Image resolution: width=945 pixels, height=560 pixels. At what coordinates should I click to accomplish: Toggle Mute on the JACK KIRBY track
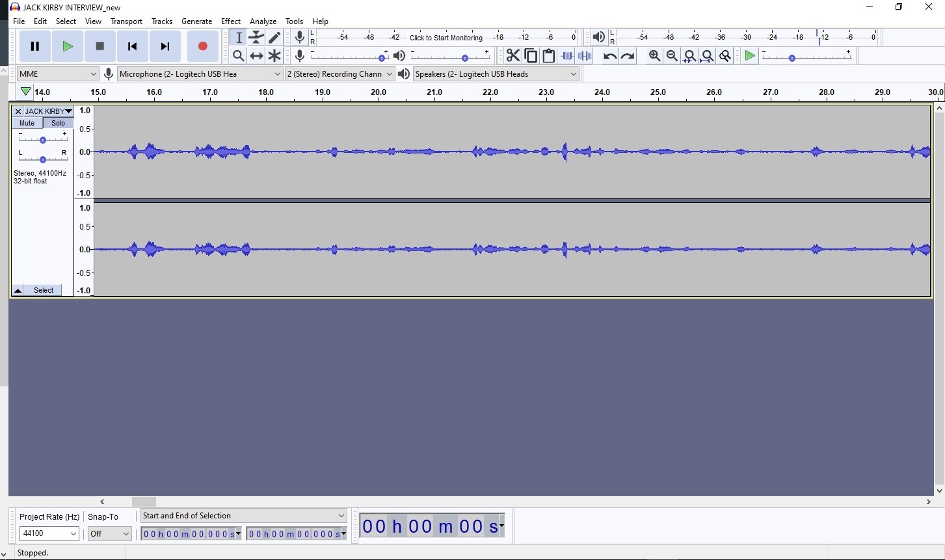[27, 123]
